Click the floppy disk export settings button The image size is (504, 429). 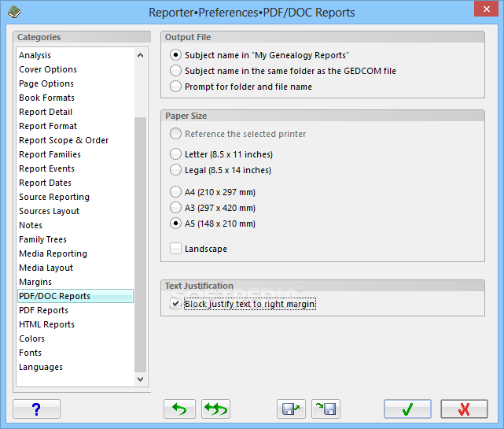pyautogui.click(x=291, y=409)
